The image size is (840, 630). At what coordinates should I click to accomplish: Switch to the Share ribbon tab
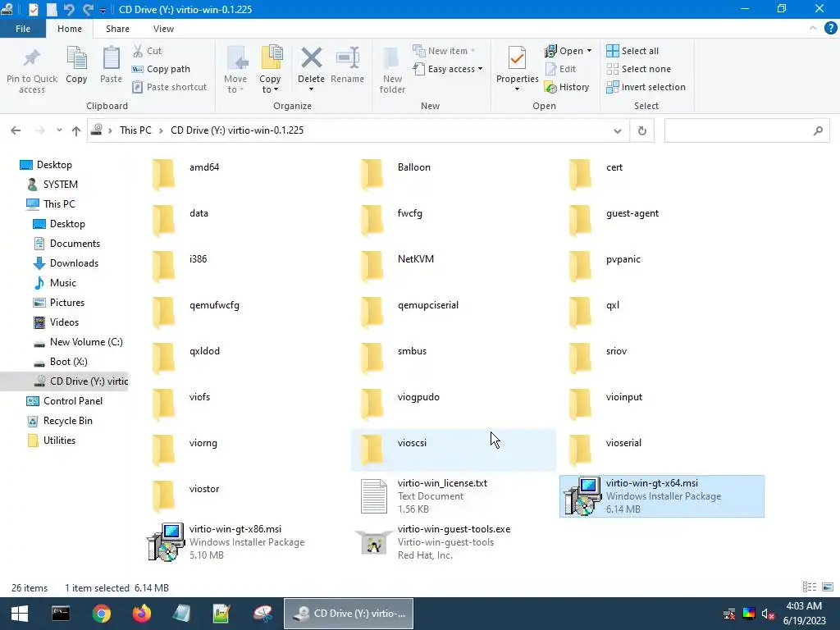click(117, 29)
